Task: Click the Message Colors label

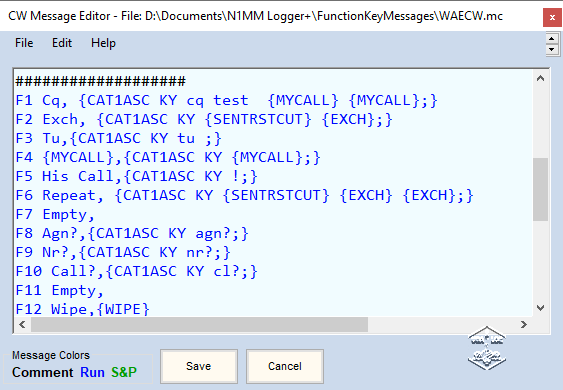Action: pyautogui.click(x=51, y=355)
